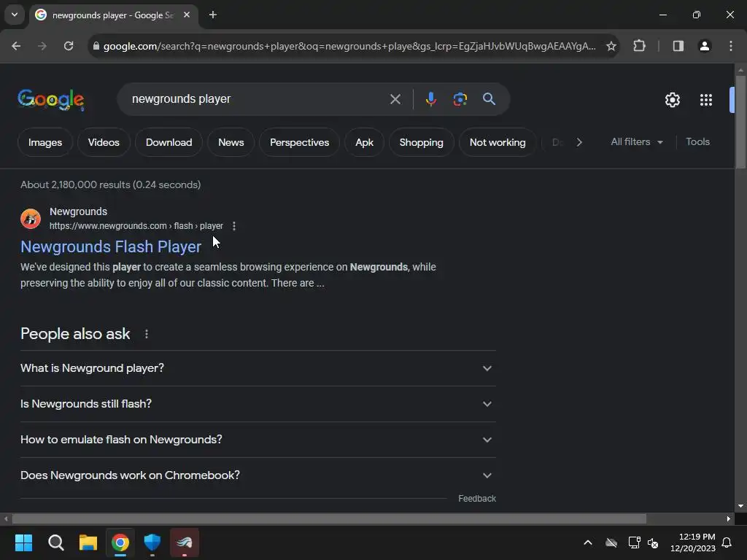Show more filter chips with the arrow
Viewport: 747px width, 560px height.
tap(578, 142)
